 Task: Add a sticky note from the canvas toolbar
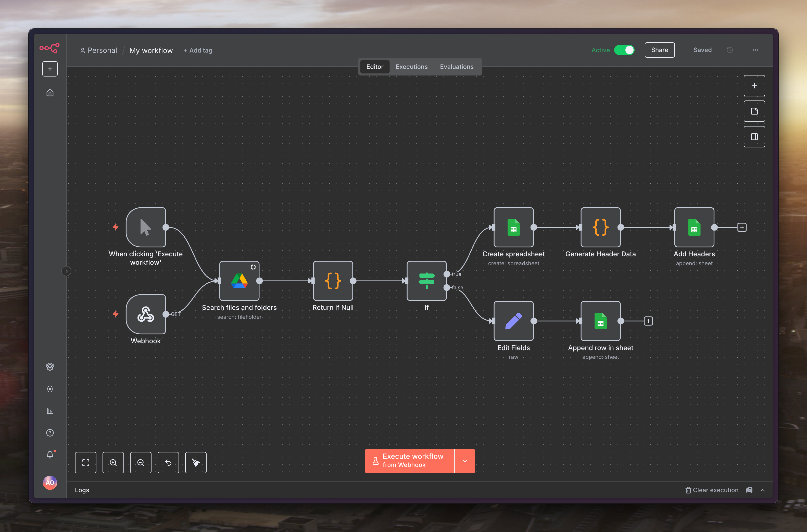754,111
